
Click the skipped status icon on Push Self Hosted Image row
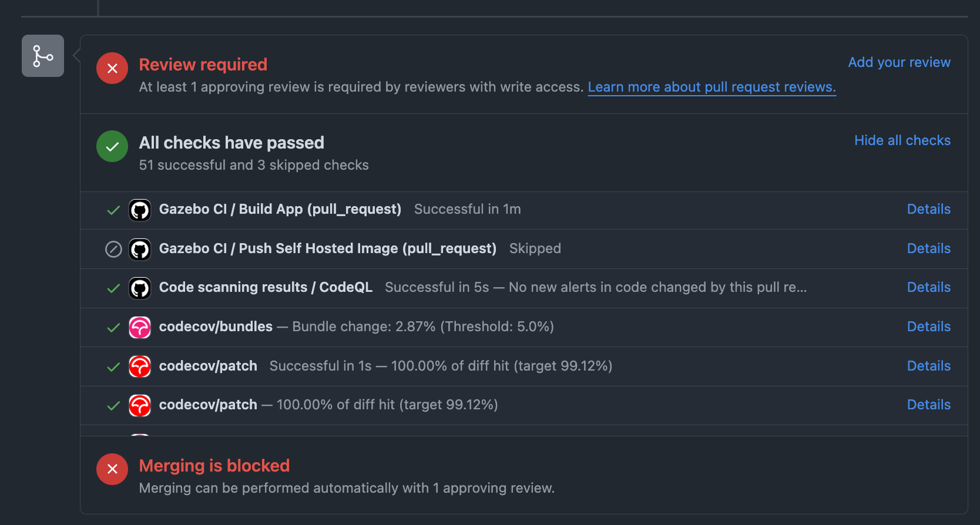coord(112,249)
